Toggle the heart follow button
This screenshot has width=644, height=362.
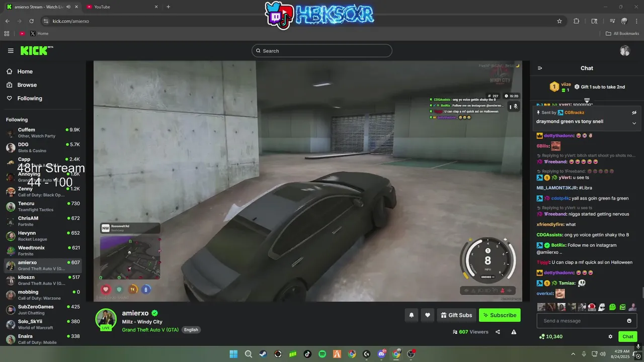pyautogui.click(x=427, y=315)
